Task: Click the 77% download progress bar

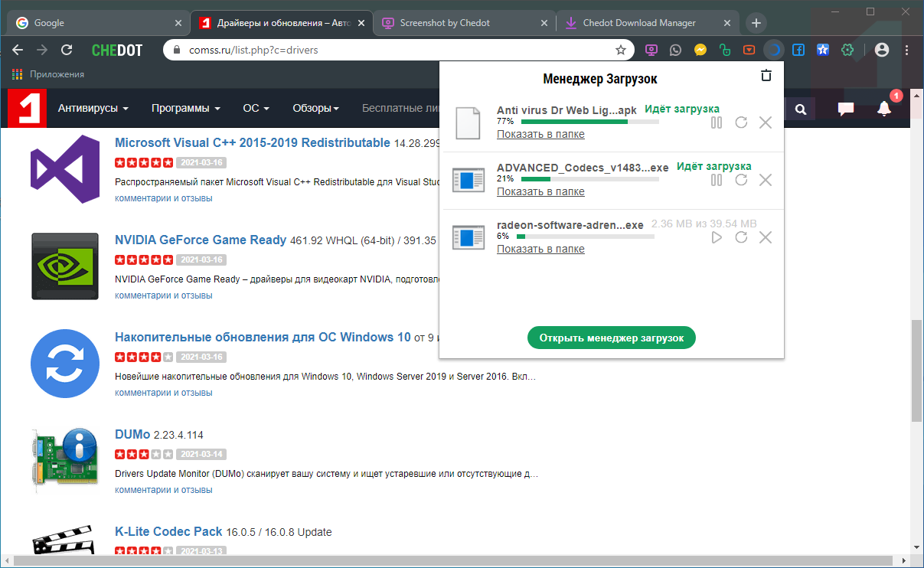Action: (x=589, y=122)
